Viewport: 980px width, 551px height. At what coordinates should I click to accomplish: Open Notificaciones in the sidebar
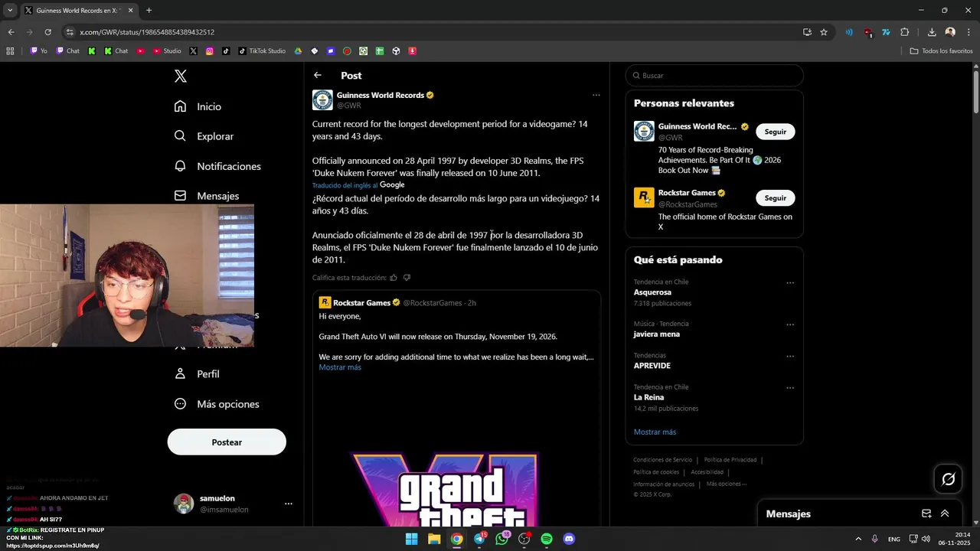pos(217,166)
